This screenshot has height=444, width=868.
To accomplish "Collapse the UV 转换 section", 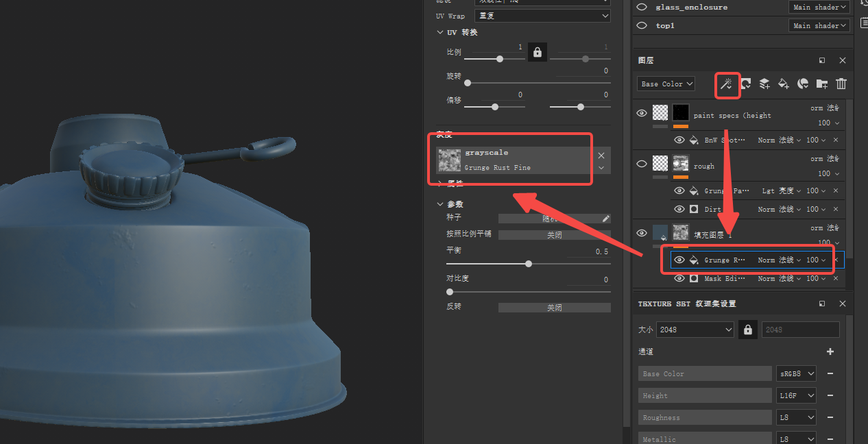I will point(440,32).
